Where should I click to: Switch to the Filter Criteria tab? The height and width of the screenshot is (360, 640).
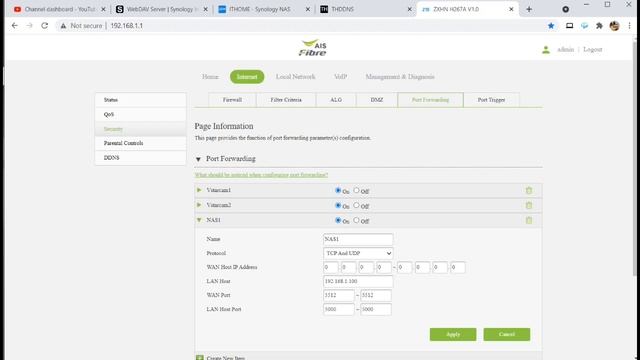[286, 100]
